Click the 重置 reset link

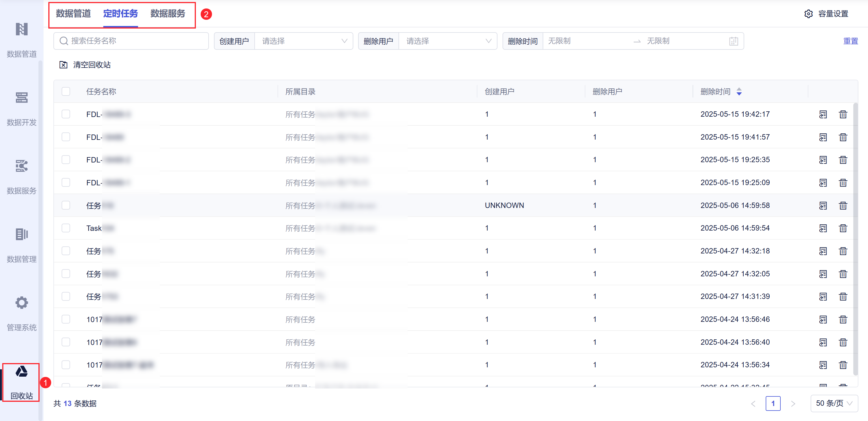(x=850, y=41)
